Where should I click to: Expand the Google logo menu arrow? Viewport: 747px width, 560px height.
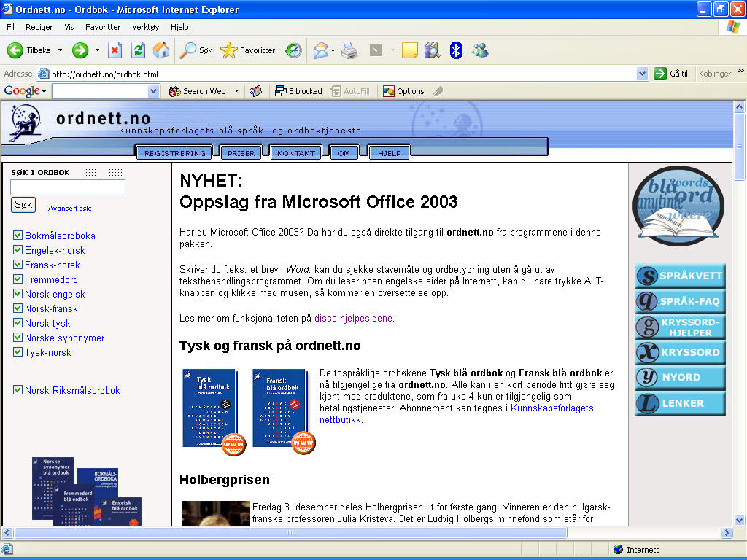coord(44,91)
